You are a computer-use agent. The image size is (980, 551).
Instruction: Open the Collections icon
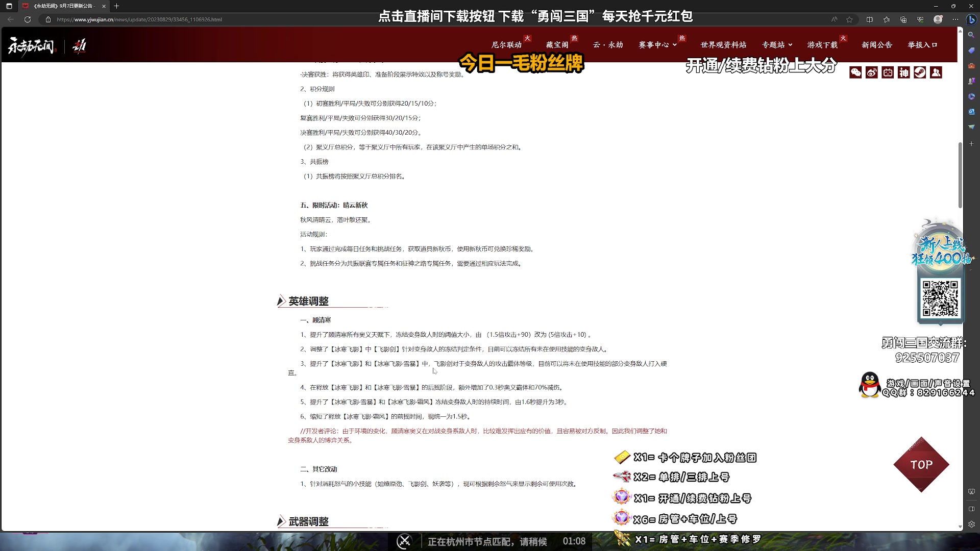(x=903, y=19)
